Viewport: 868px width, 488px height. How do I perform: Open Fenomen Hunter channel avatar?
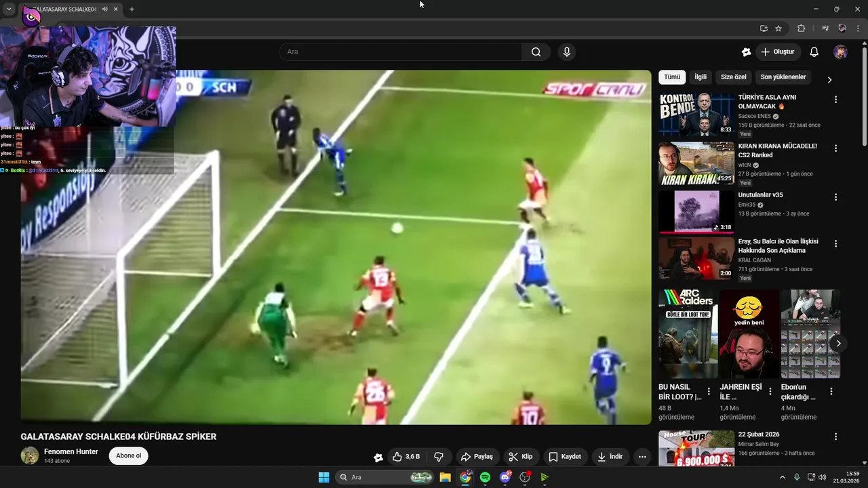[x=30, y=455]
